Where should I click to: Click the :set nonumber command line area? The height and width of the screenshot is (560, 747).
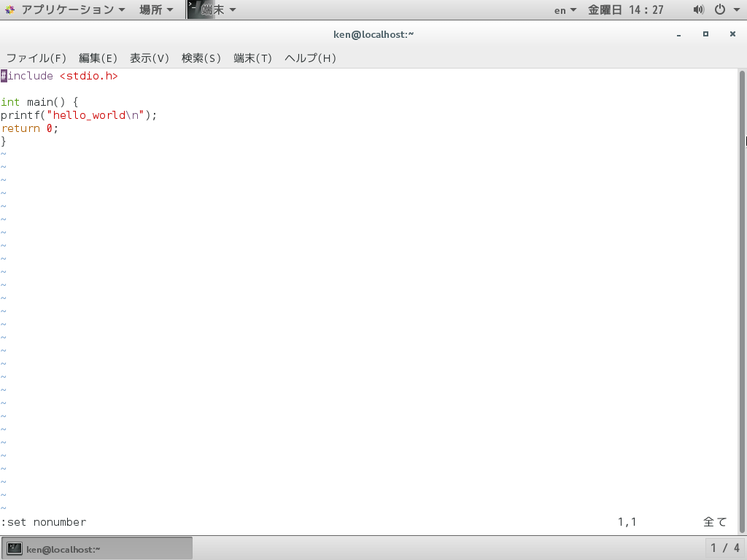click(x=44, y=521)
